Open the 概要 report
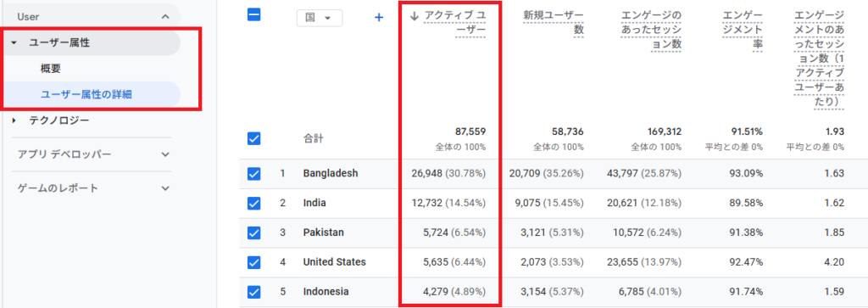Image resolution: width=868 pixels, height=308 pixels. click(x=50, y=69)
